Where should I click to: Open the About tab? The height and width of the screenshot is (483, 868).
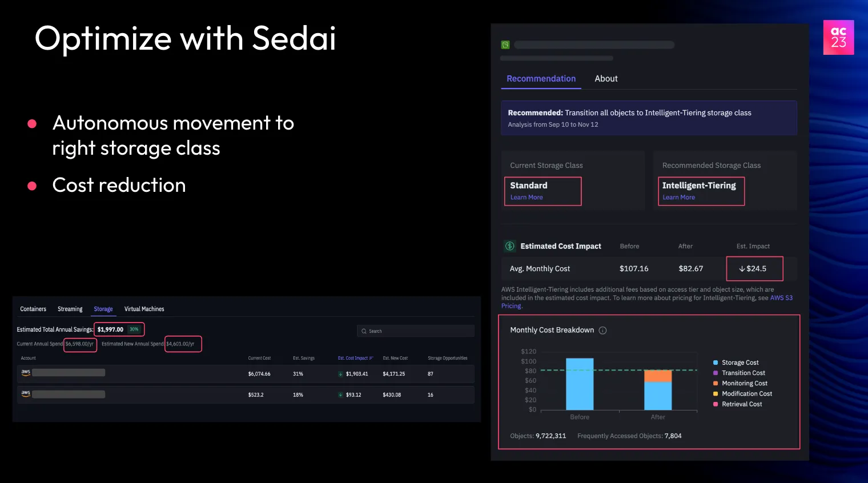pos(606,79)
